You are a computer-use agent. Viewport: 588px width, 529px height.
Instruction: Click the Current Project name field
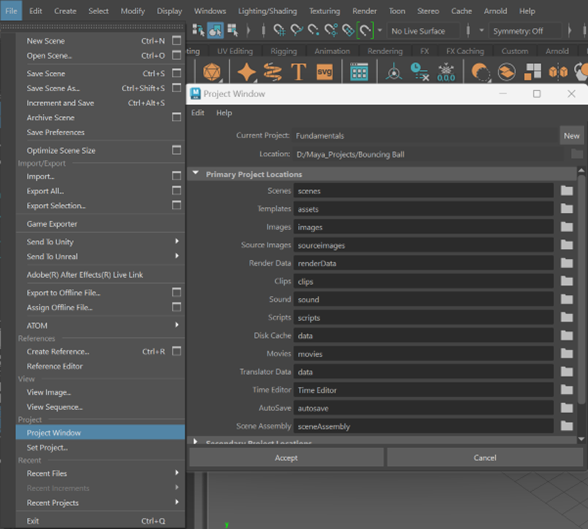point(426,136)
